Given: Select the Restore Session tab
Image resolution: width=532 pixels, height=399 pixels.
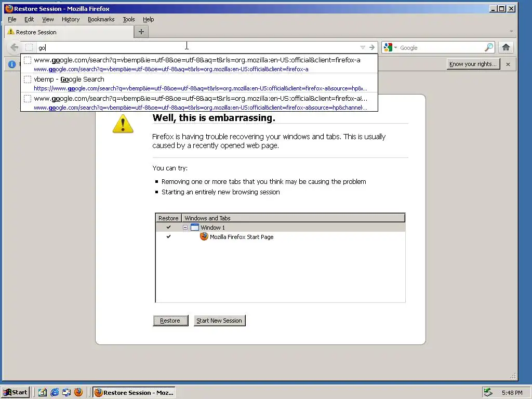Looking at the screenshot, I should coord(69,32).
